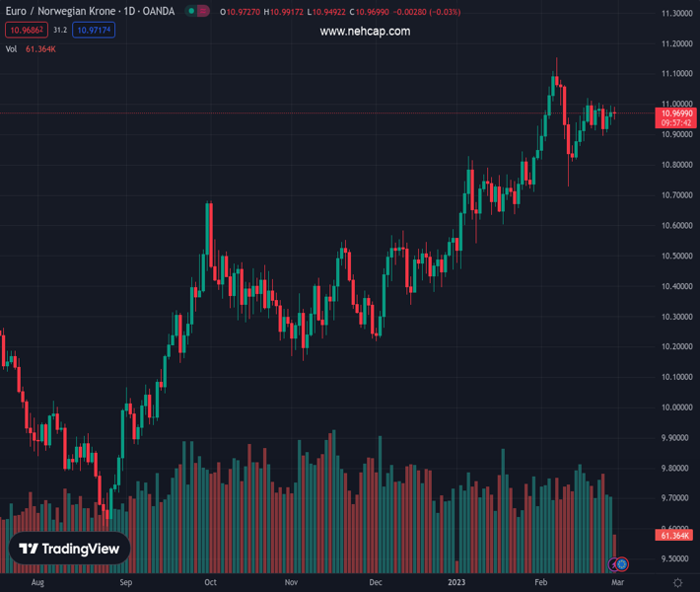Click the EU flag economic event marker
The height and width of the screenshot is (592, 700).
[623, 564]
